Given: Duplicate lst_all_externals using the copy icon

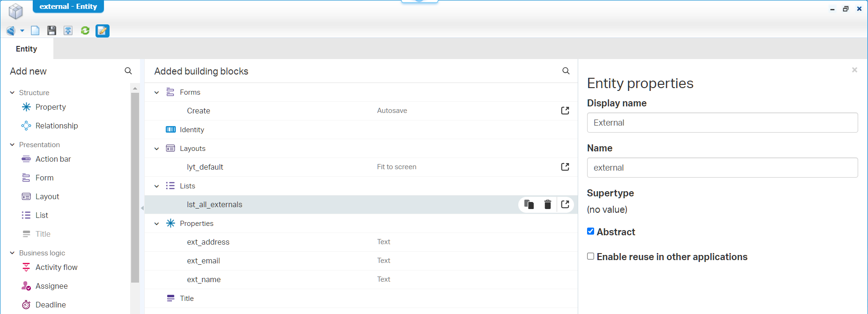Looking at the screenshot, I should click(x=529, y=204).
